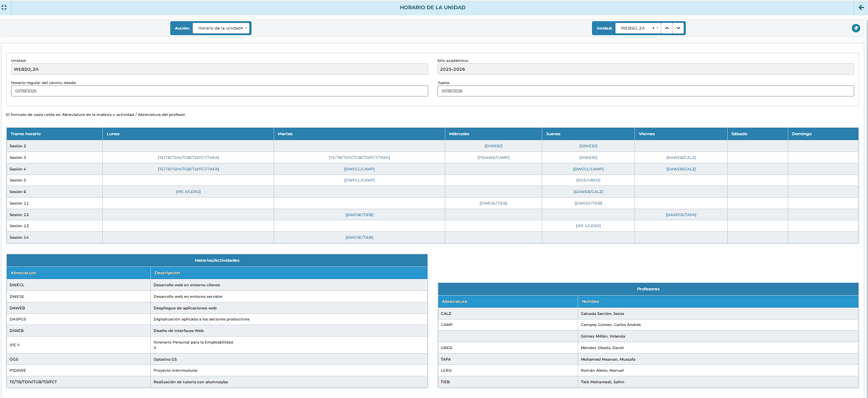Click DASPGS/TAFA entry on Friday
Image resolution: width=868 pixels, height=398 pixels.
tap(681, 215)
